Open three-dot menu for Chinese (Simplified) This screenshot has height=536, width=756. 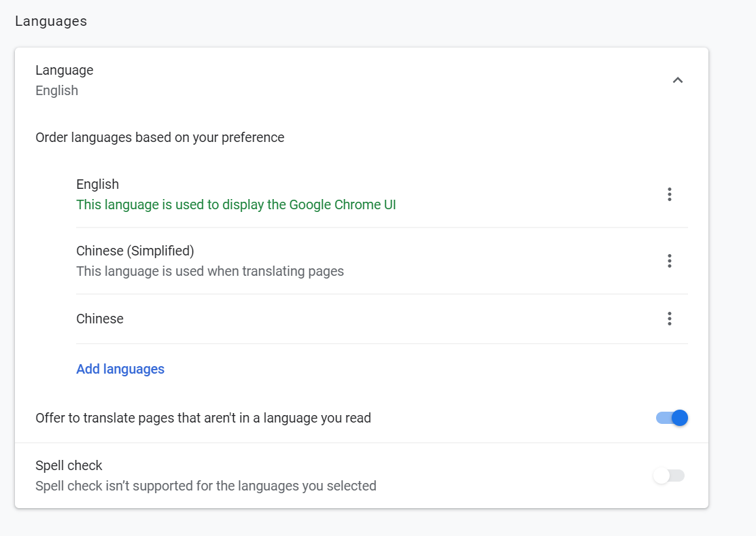tap(670, 261)
